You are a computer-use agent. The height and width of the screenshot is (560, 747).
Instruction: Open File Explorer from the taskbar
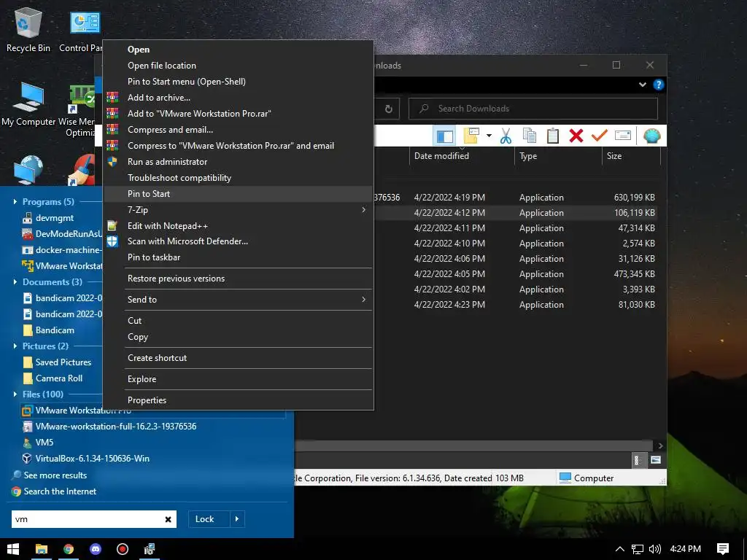pyautogui.click(x=42, y=549)
